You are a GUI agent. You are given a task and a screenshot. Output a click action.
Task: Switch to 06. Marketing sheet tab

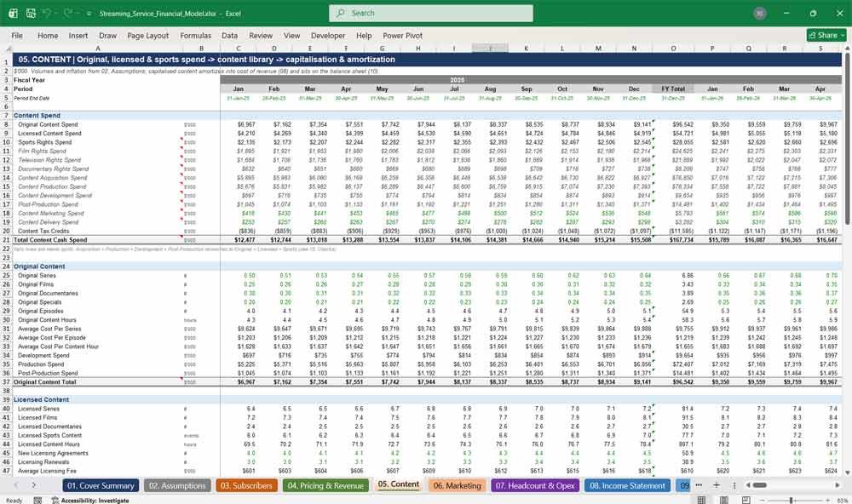457,485
